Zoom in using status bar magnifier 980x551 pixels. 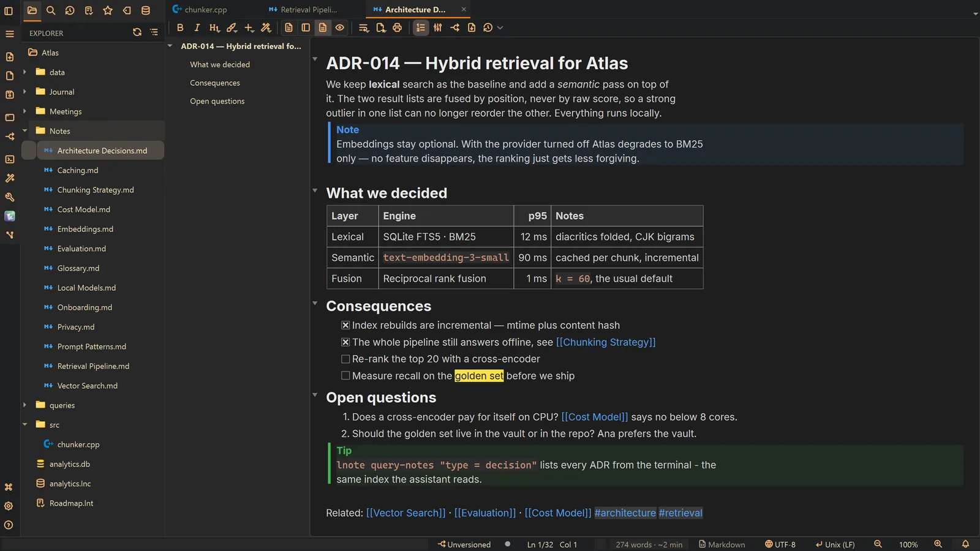(938, 544)
